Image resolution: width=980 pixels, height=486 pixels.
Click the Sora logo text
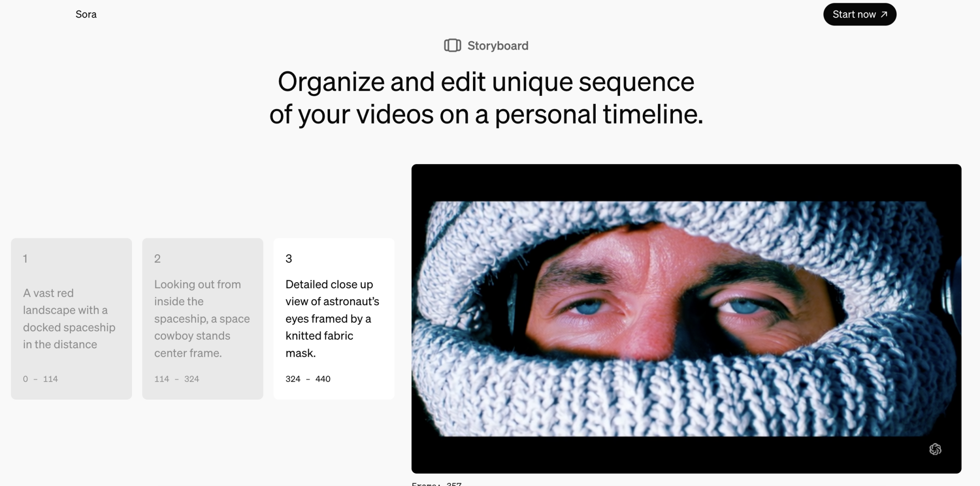point(86,14)
